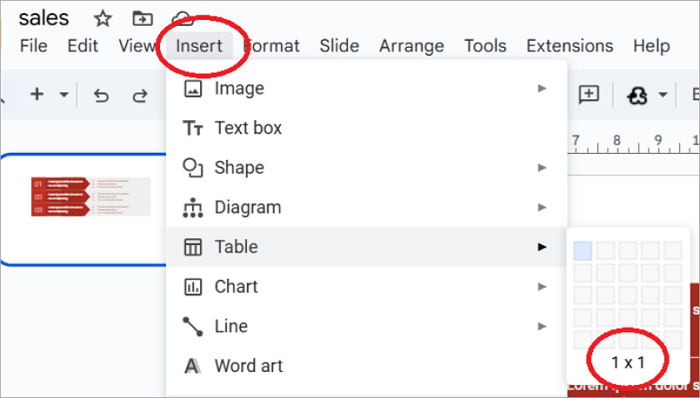This screenshot has width=700, height=398.
Task: Click the 1 x 1 table size label
Action: point(628,363)
